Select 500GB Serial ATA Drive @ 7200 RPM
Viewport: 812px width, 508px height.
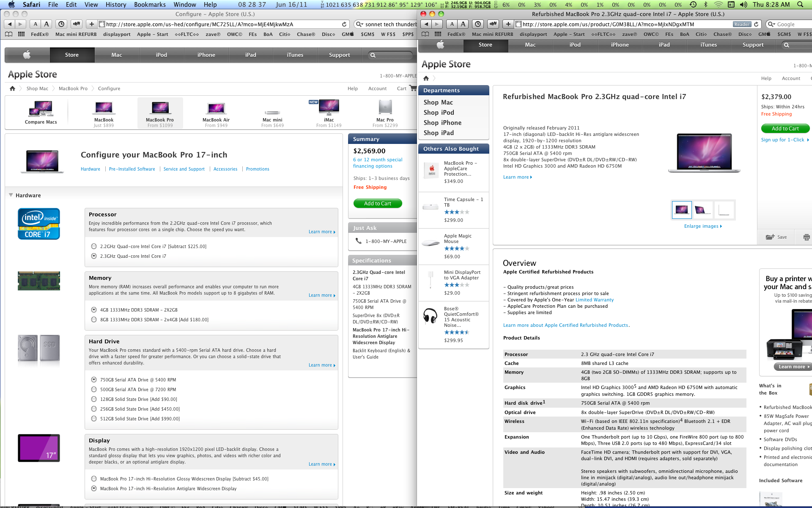tap(94, 389)
